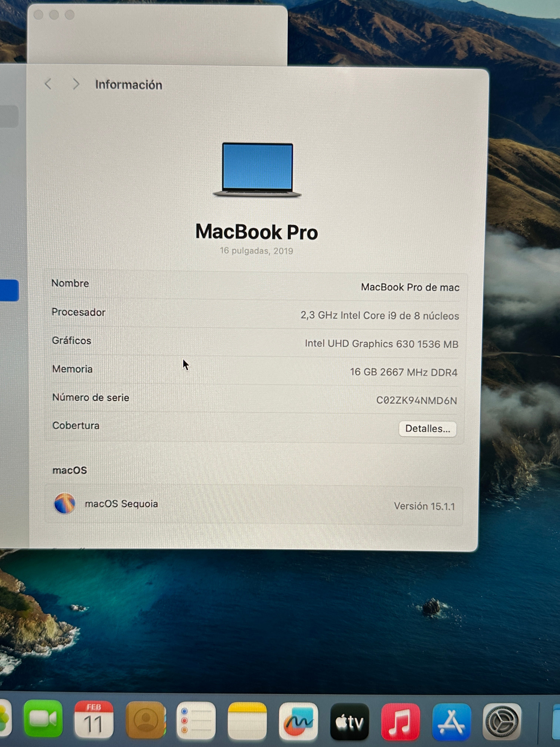The image size is (560, 747).
Task: Click 'Versión 15.1.1' text
Action: point(424,506)
